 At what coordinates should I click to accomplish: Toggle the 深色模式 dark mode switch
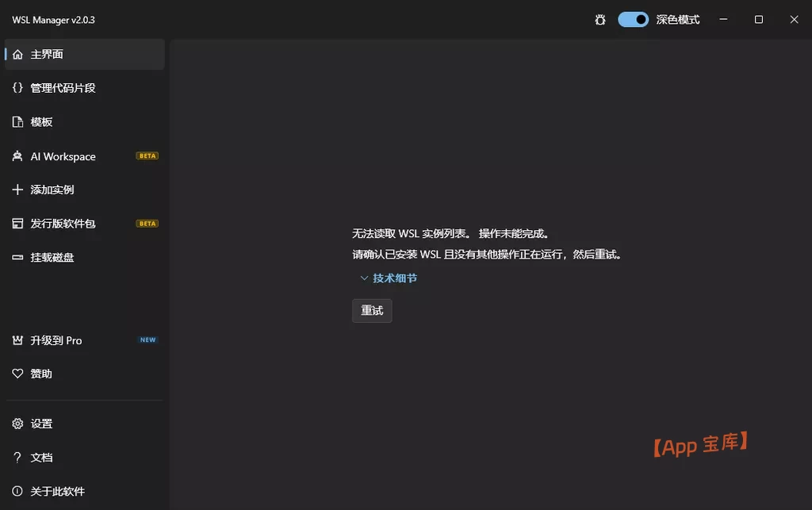[x=633, y=20]
